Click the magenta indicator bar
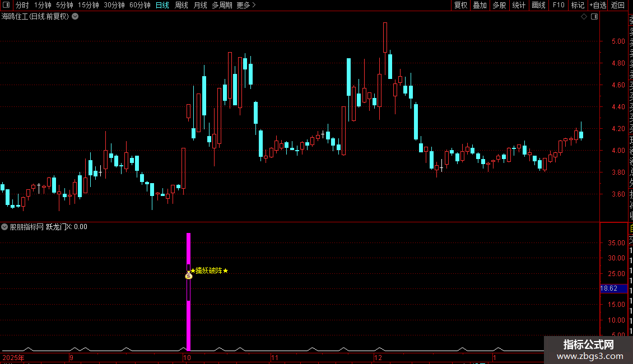Image resolution: width=633 pixels, height=364 pixels. point(189,291)
